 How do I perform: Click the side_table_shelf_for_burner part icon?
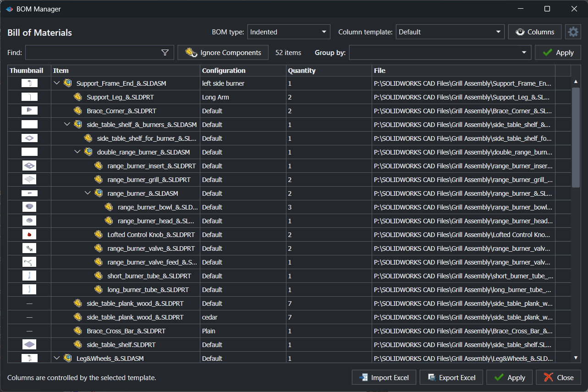pos(88,138)
